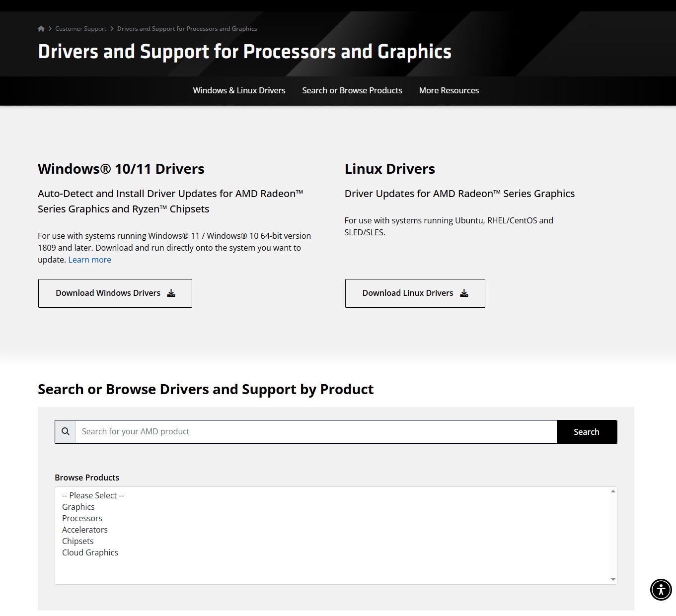Screen dimensions: 676x616
Task: Select Graphics in Browse Products list
Action: pyautogui.click(x=332, y=507)
